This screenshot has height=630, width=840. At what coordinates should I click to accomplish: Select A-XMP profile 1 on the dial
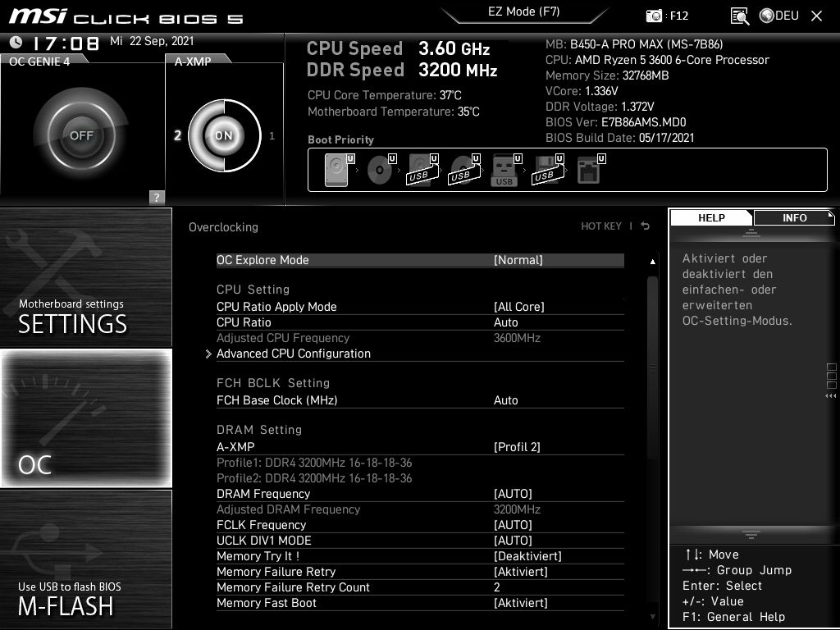pyautogui.click(x=272, y=136)
